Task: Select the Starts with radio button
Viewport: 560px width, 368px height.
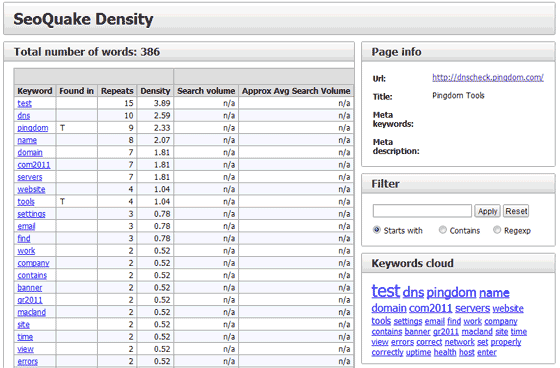Action: click(x=377, y=230)
